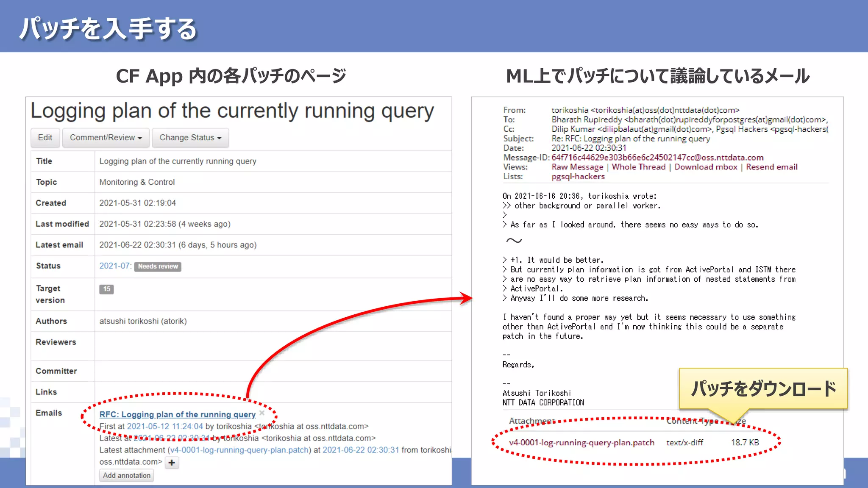Select the text/x-diff content type cell
Viewport: 868px width, 488px height.
[684, 442]
